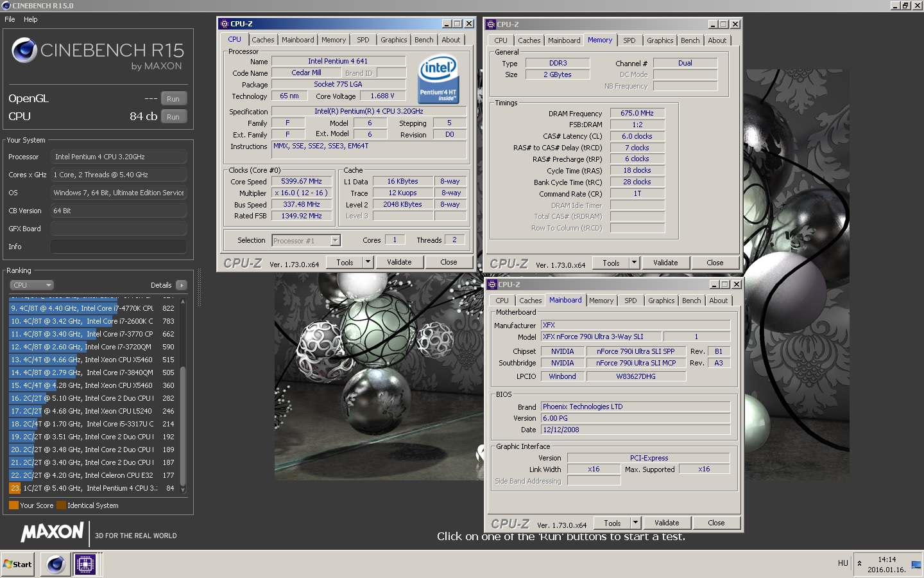Click Multiplier value x 16.0
This screenshot has width=924, height=578.
tap(302, 193)
